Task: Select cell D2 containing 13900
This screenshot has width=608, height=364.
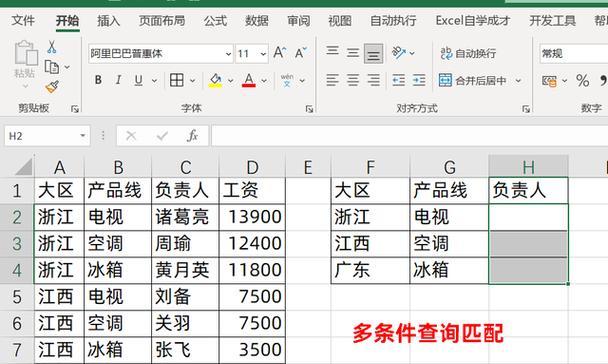Action: [x=252, y=217]
